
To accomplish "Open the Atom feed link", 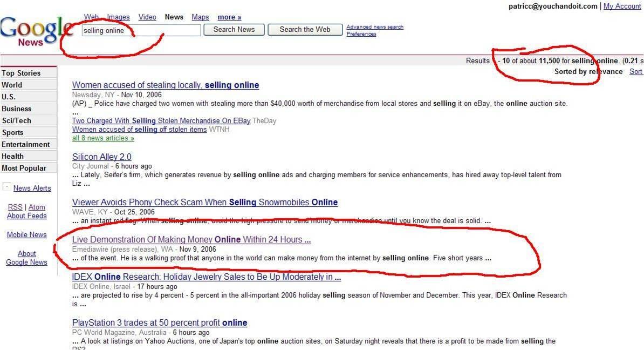I will coord(37,207).
